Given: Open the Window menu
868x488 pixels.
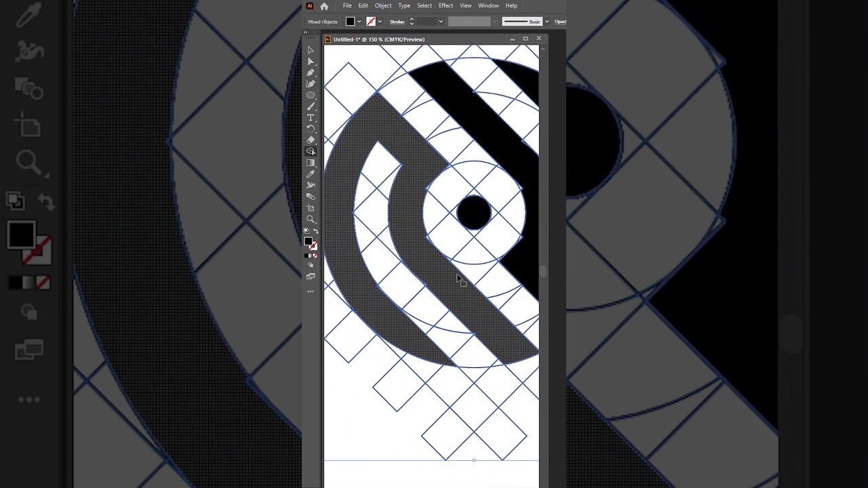Looking at the screenshot, I should (488, 6).
